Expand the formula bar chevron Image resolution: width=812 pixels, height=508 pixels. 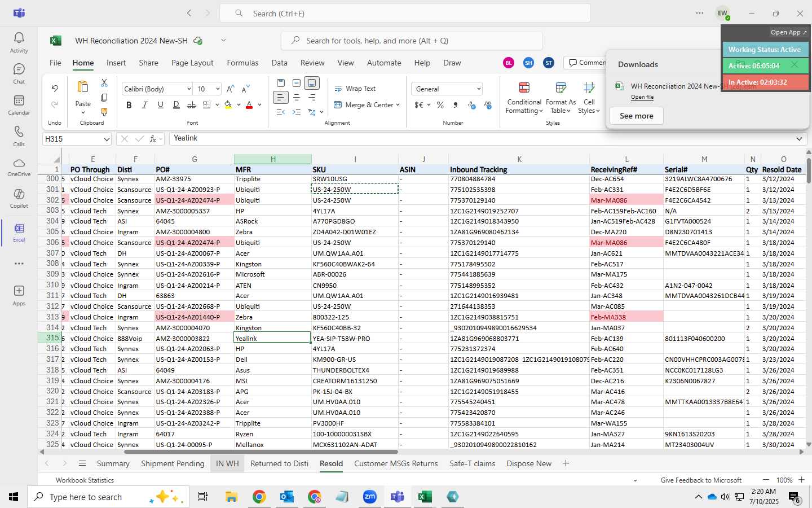(x=799, y=139)
